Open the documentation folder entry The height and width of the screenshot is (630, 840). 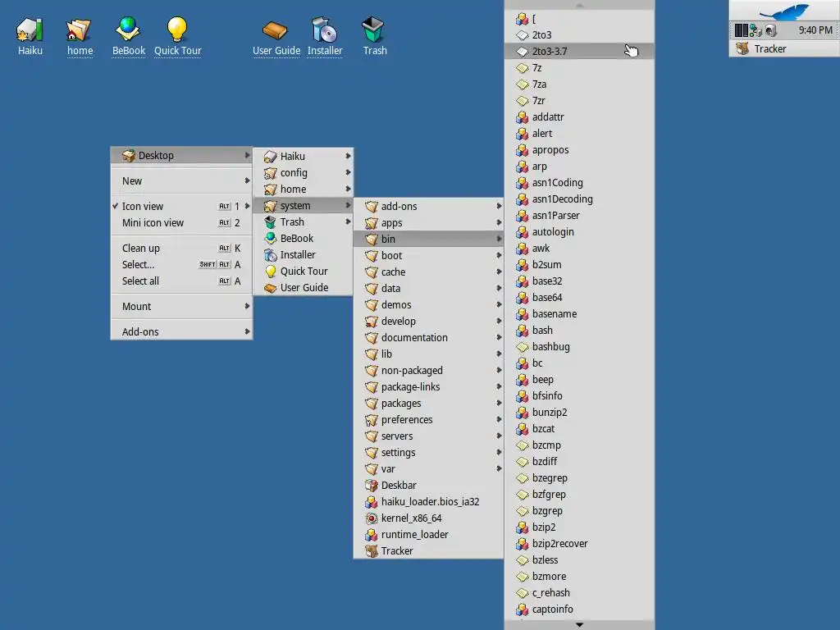(x=428, y=337)
